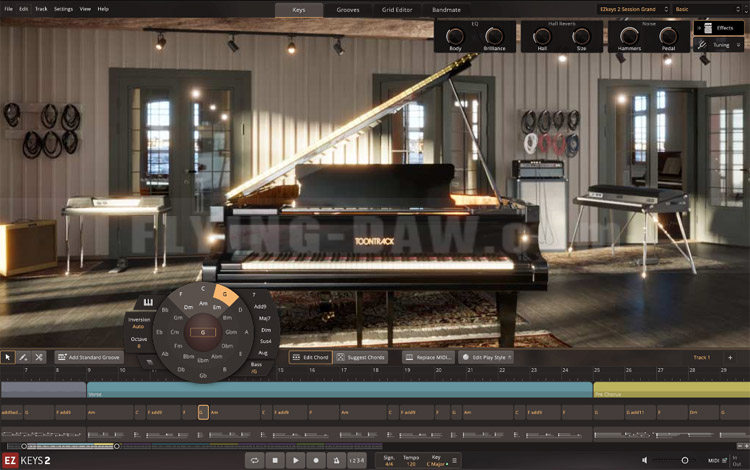Viewport: 750px width, 470px height.
Task: Toggle the 1234 count-in button
Action: (x=356, y=460)
